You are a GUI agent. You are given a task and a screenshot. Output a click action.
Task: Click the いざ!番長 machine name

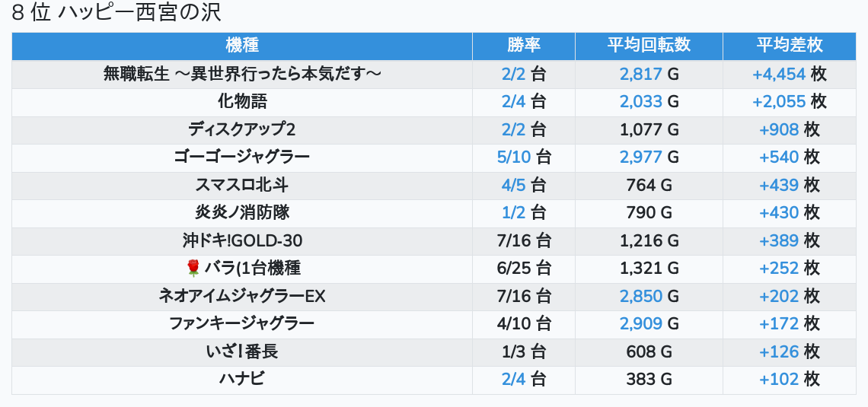click(242, 351)
